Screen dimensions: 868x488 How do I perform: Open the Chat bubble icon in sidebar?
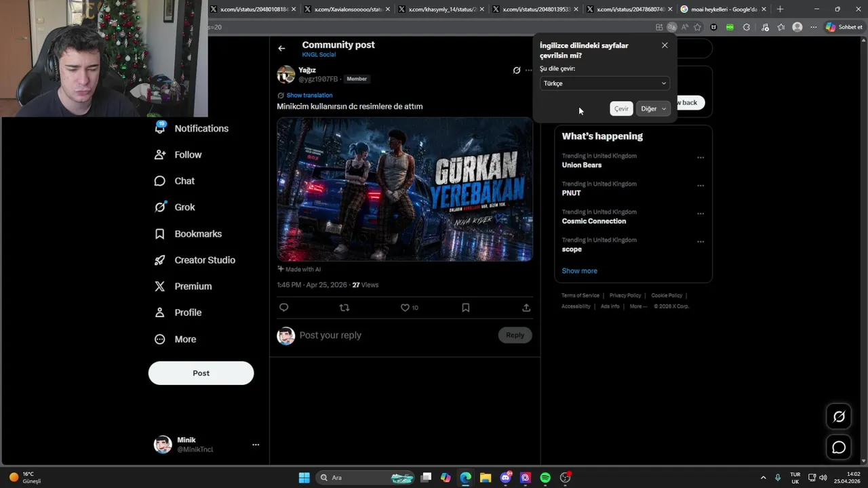pos(160,181)
